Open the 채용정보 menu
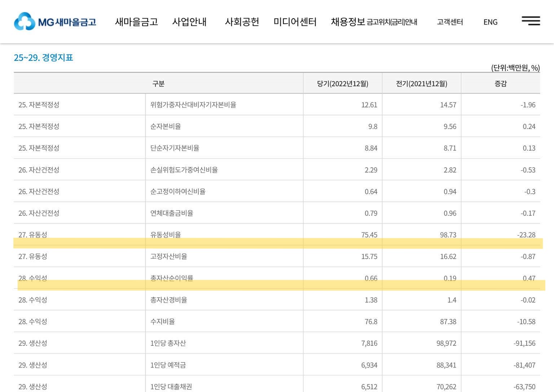The width and height of the screenshot is (554, 392). (x=348, y=22)
